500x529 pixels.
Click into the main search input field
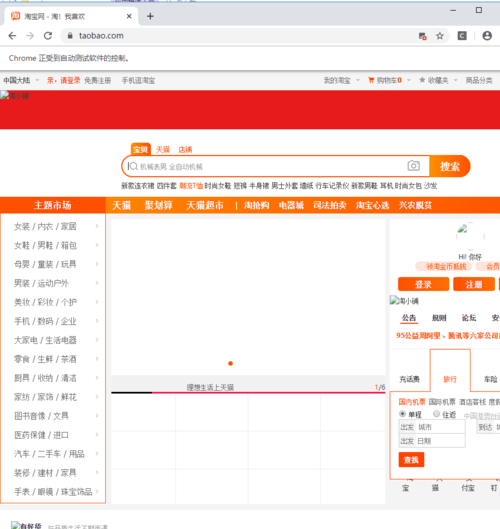click(267, 166)
